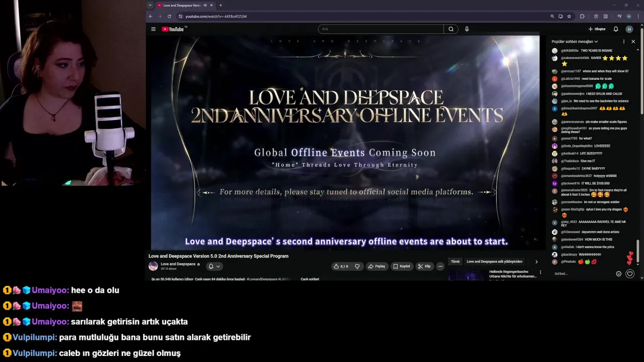The width and height of the screenshot is (644, 362).
Task: Bookmark this page with the star icon
Action: pos(569,16)
